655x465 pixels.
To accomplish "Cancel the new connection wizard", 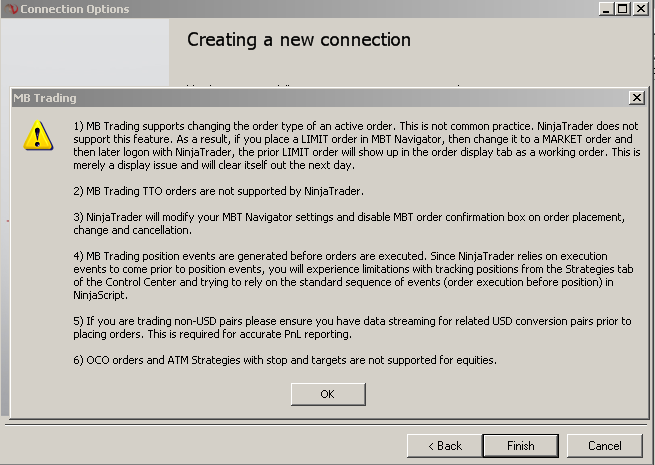I will point(604,446).
